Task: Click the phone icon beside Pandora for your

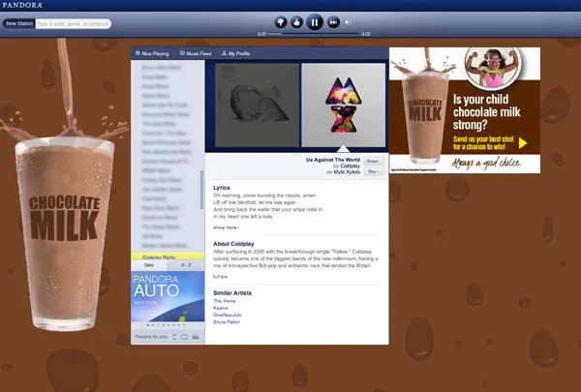Action: point(175,337)
